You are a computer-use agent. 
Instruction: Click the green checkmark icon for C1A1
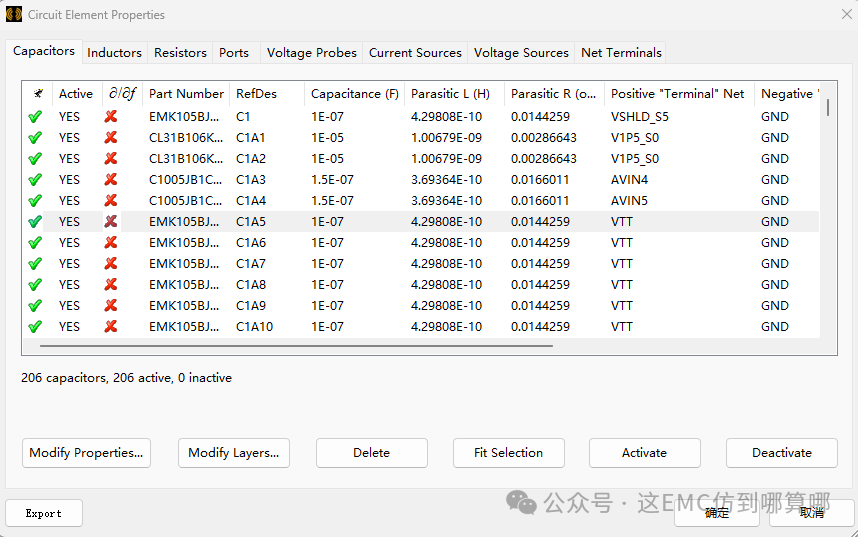[x=35, y=137]
